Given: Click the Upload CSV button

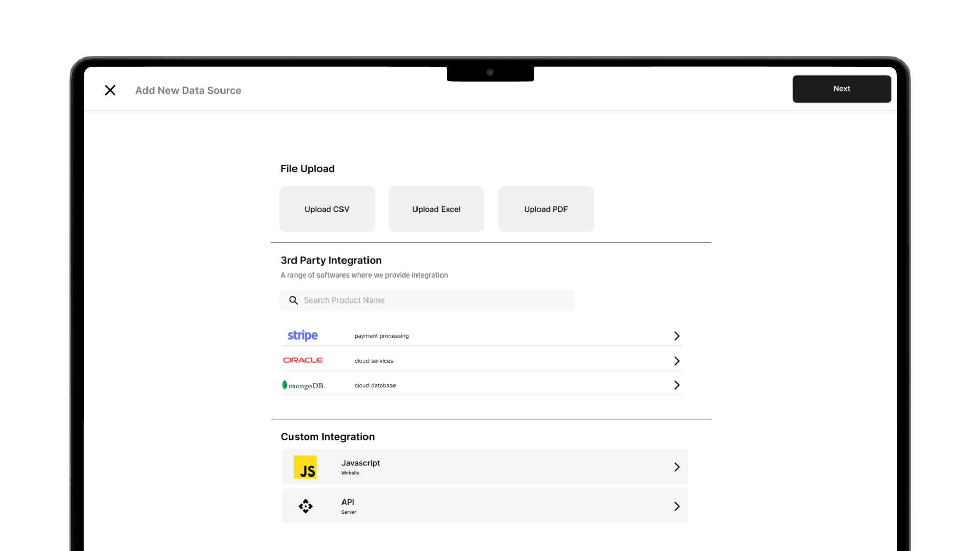Looking at the screenshot, I should click(x=327, y=209).
